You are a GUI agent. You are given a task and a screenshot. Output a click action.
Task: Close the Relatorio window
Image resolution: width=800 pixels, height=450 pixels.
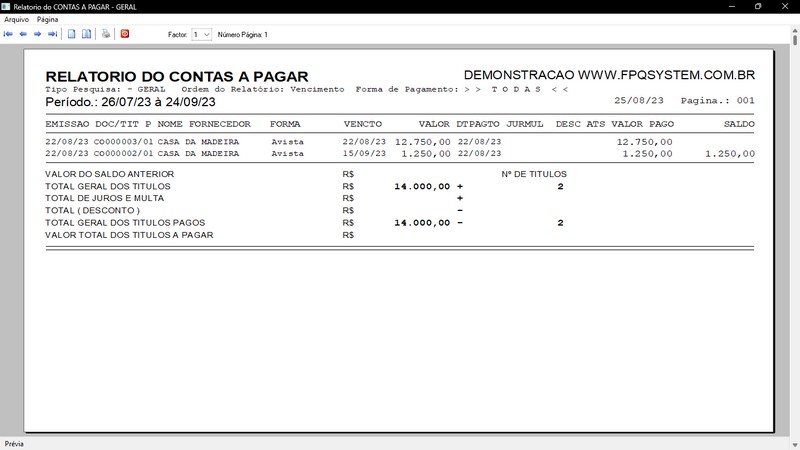[785, 7]
